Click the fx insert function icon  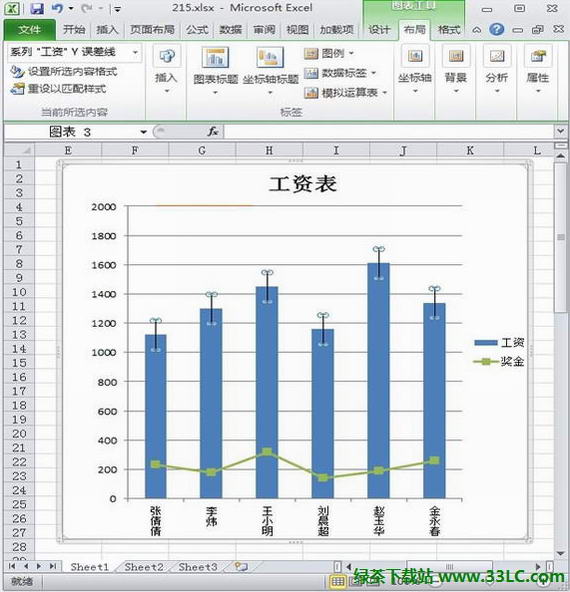[x=213, y=132]
